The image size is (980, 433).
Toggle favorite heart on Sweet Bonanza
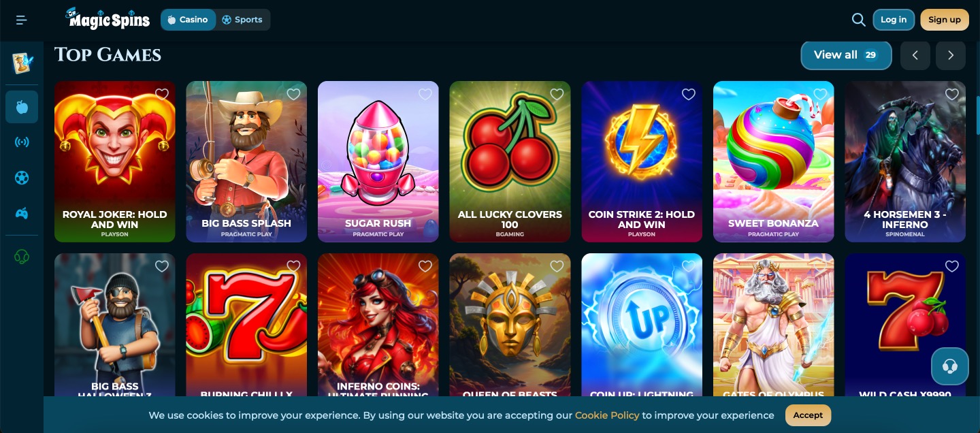pyautogui.click(x=820, y=94)
